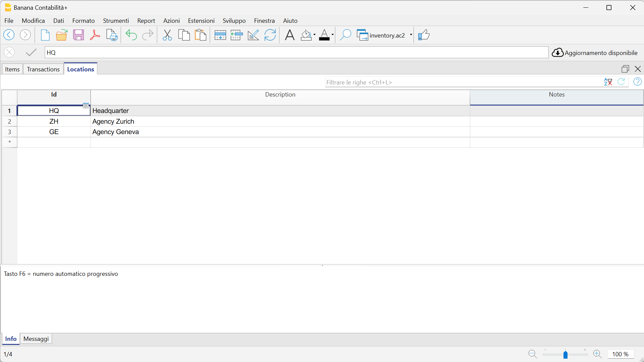
Task: Click the Save file floppy icon
Action: tap(78, 35)
